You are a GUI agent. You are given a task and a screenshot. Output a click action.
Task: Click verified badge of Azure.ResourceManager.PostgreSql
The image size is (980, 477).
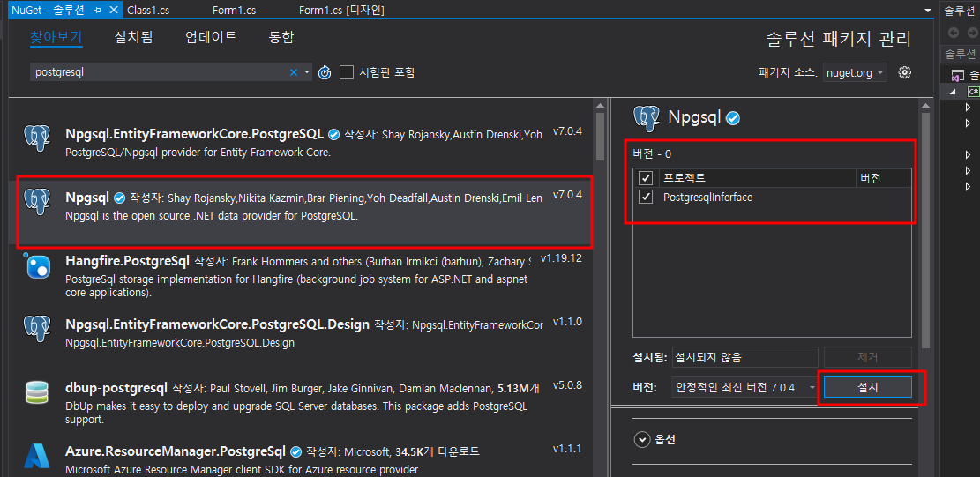(295, 451)
